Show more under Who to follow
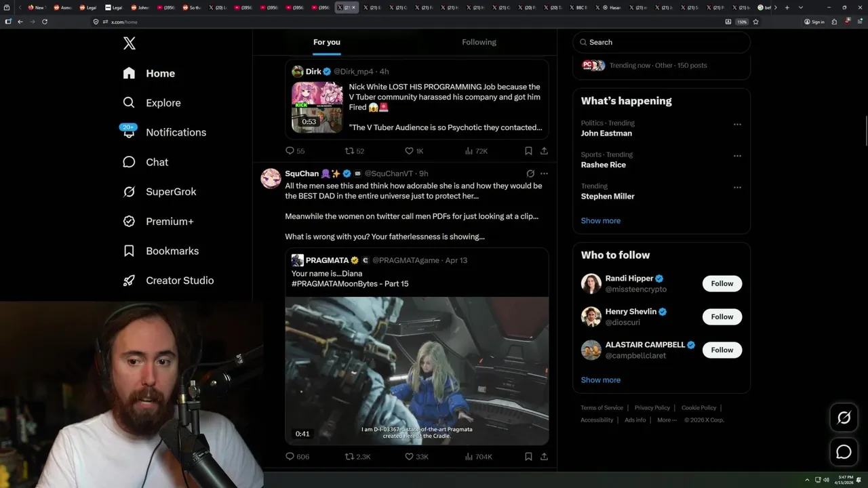This screenshot has height=488, width=868. click(x=601, y=380)
